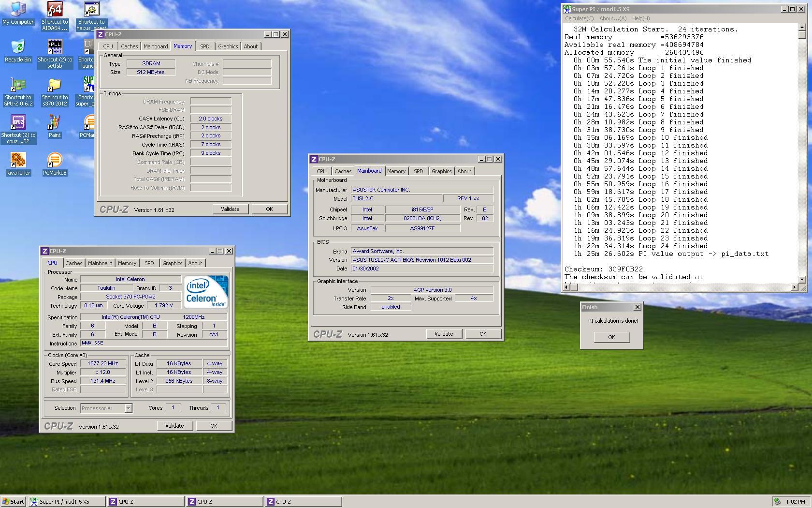Open About menu in Super PI
812x508 pixels.
(x=612, y=18)
